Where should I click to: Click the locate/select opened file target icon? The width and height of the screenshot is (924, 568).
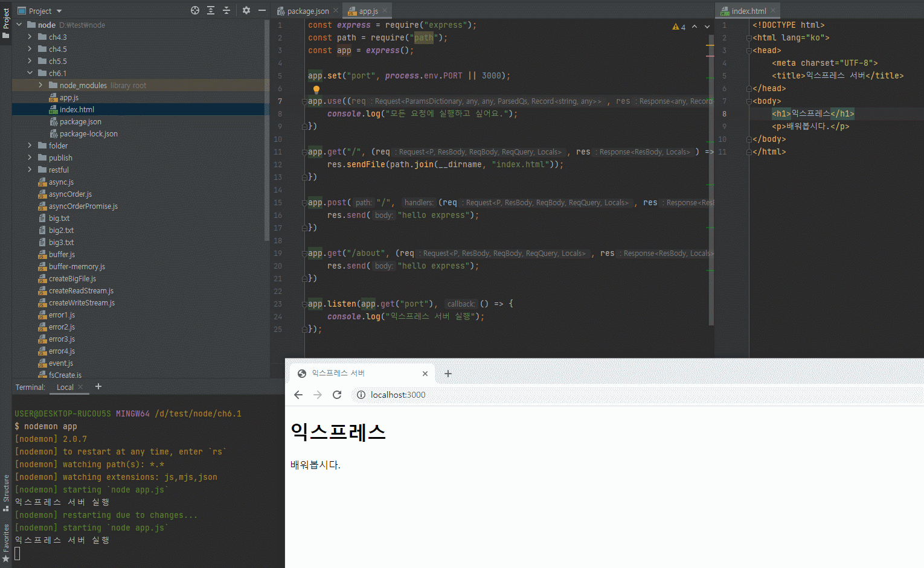tap(195, 10)
